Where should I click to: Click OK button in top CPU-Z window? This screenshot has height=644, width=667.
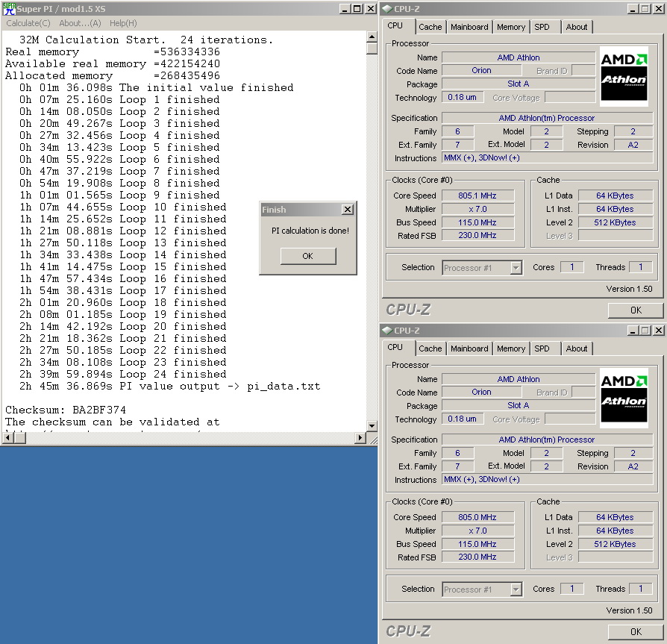click(x=636, y=310)
